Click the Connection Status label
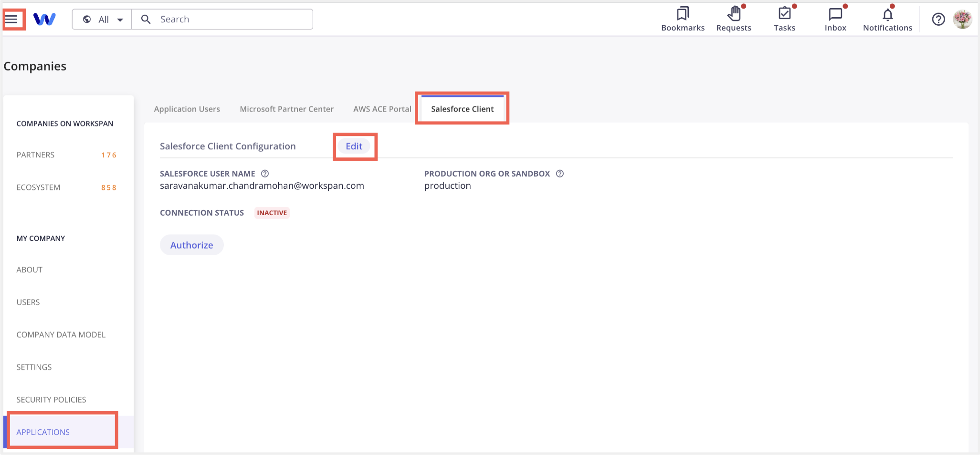The width and height of the screenshot is (980, 455). tap(202, 213)
